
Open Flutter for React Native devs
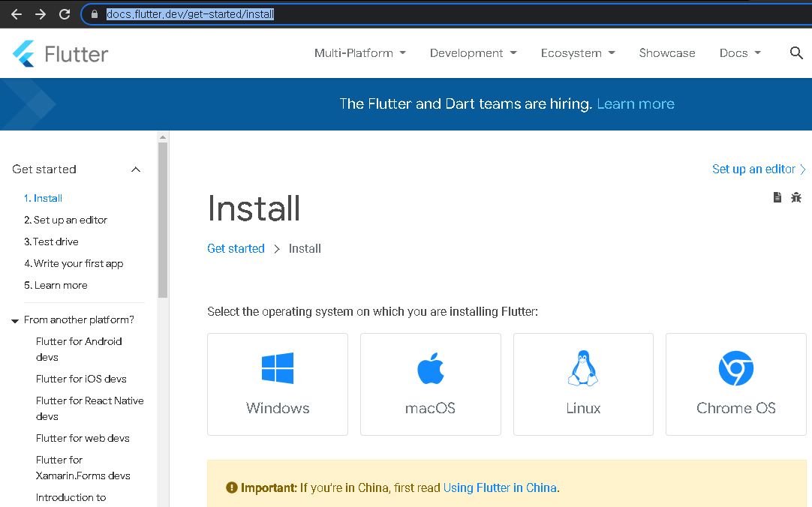pos(89,408)
